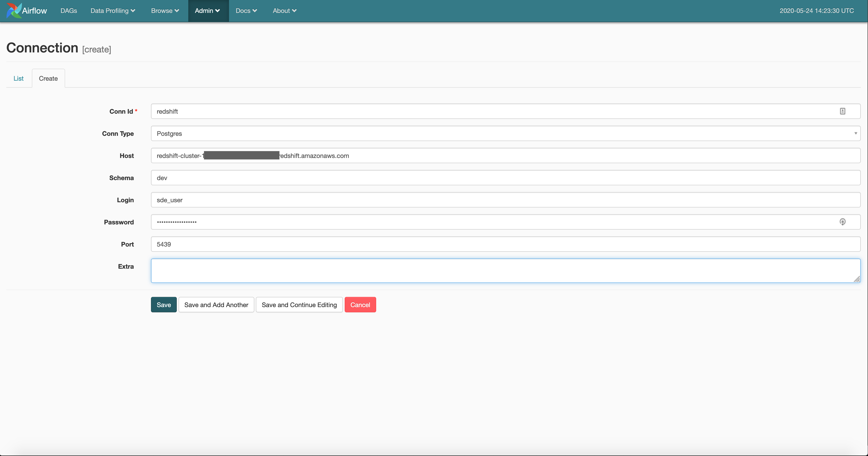Switch to the List tab
The height and width of the screenshot is (456, 868).
click(18, 78)
